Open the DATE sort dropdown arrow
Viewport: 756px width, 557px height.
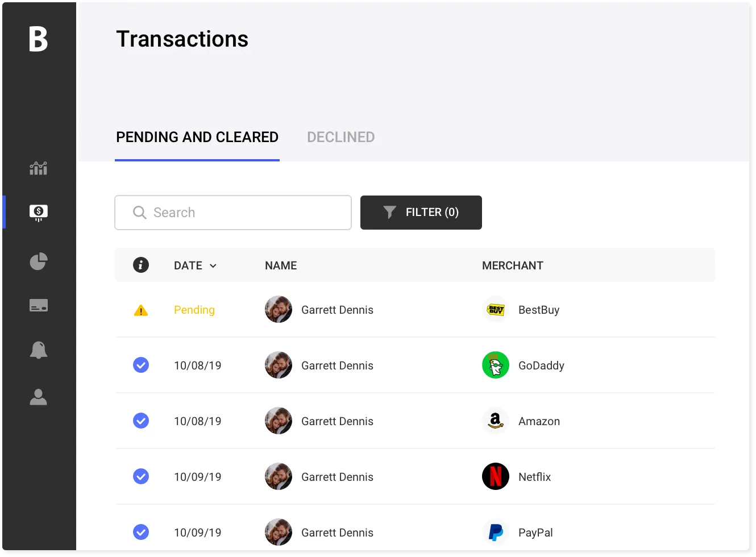pyautogui.click(x=213, y=265)
